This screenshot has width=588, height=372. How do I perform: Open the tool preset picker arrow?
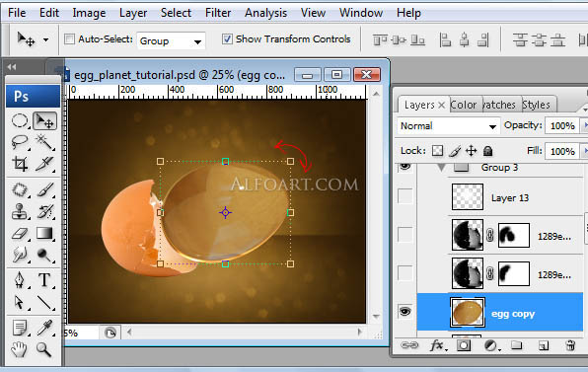(x=45, y=39)
